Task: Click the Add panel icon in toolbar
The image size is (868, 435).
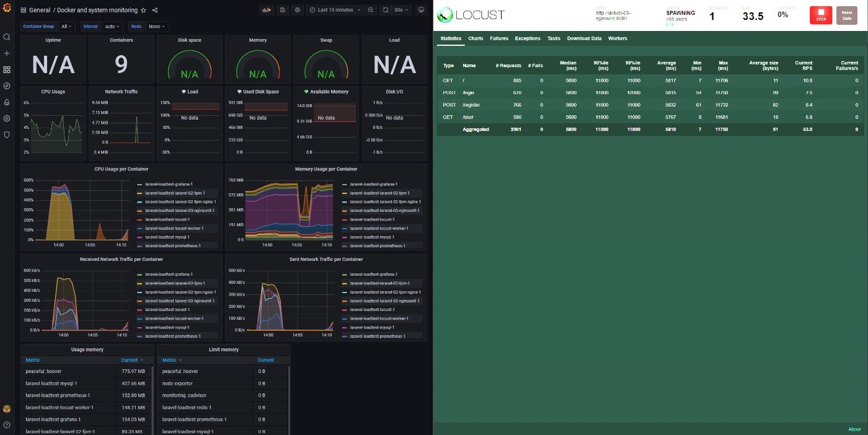Action: coord(267,10)
